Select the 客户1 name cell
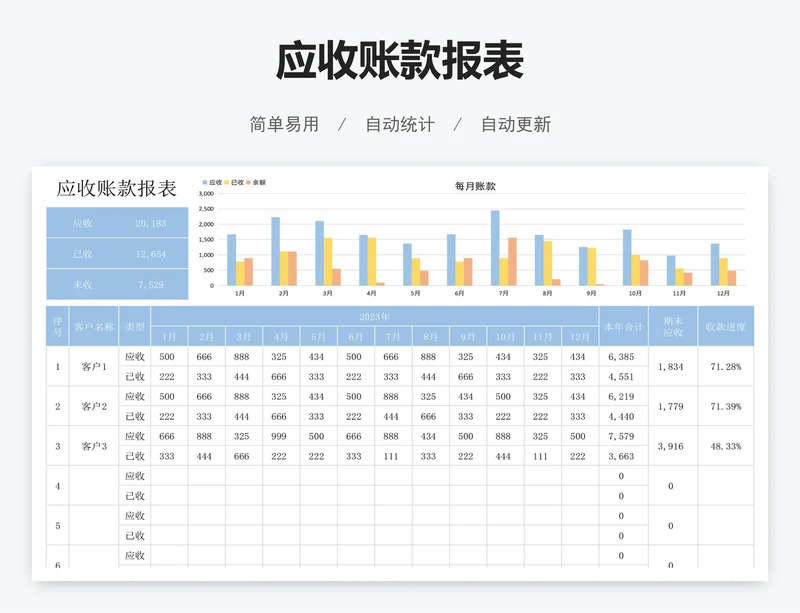This screenshot has height=613, width=800. pos(94,366)
